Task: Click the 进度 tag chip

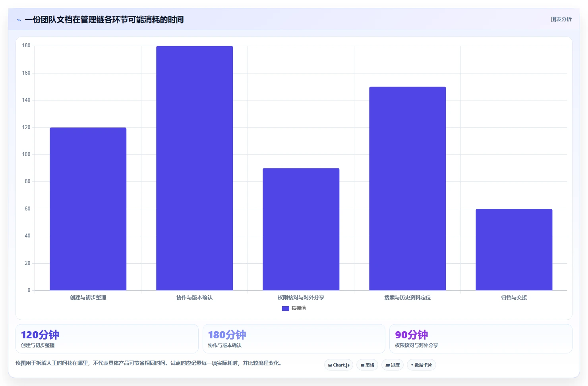Action: (393, 365)
